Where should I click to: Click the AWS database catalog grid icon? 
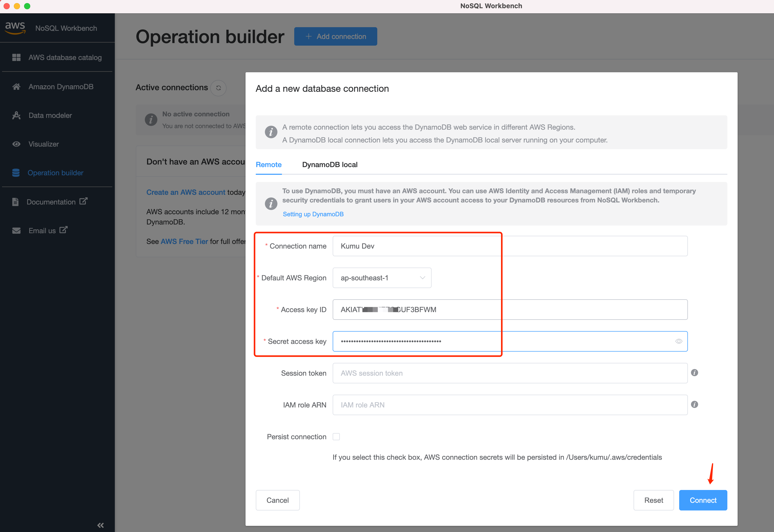(x=16, y=57)
